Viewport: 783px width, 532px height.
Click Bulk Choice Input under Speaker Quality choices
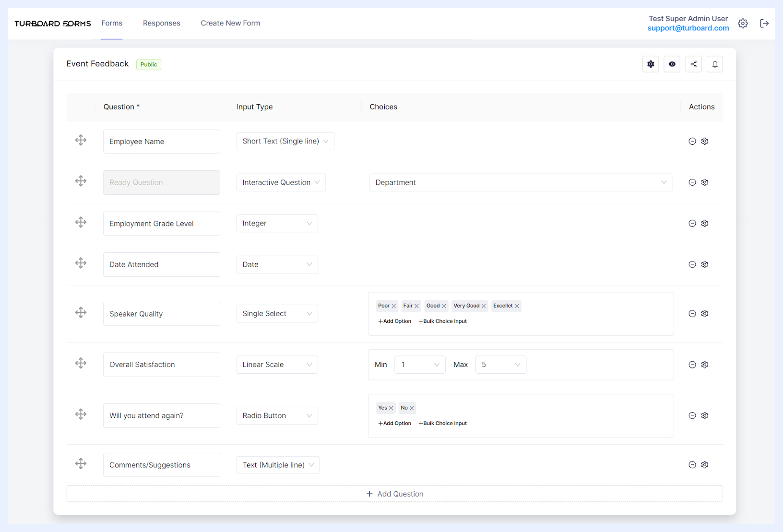(442, 321)
